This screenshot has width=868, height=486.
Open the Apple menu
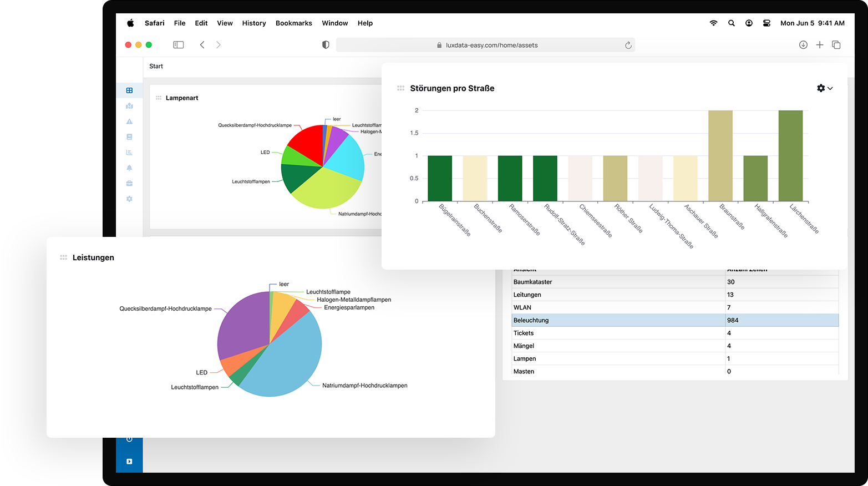coord(130,23)
